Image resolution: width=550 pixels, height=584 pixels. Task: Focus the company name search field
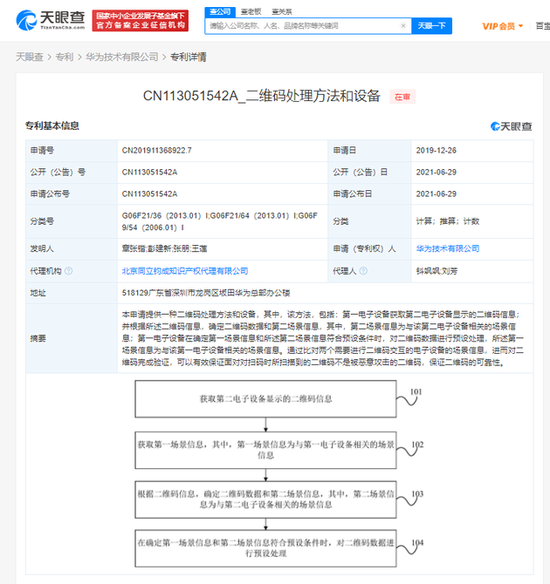[302, 26]
